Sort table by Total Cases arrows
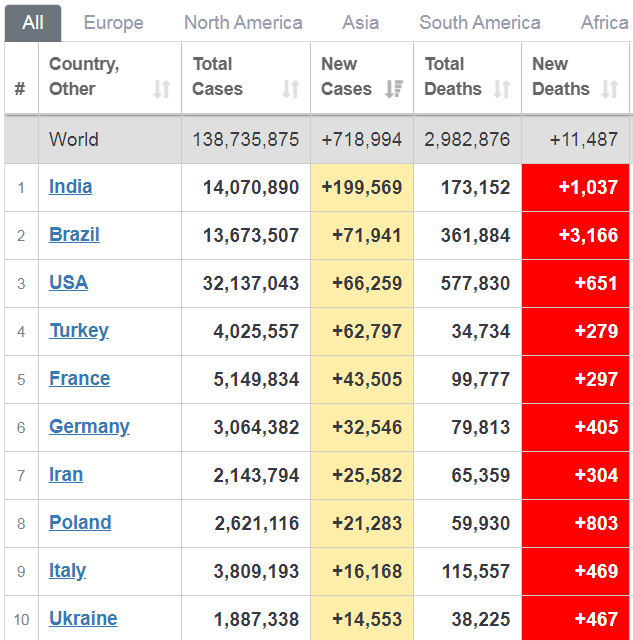The height and width of the screenshot is (640, 633). 291,90
